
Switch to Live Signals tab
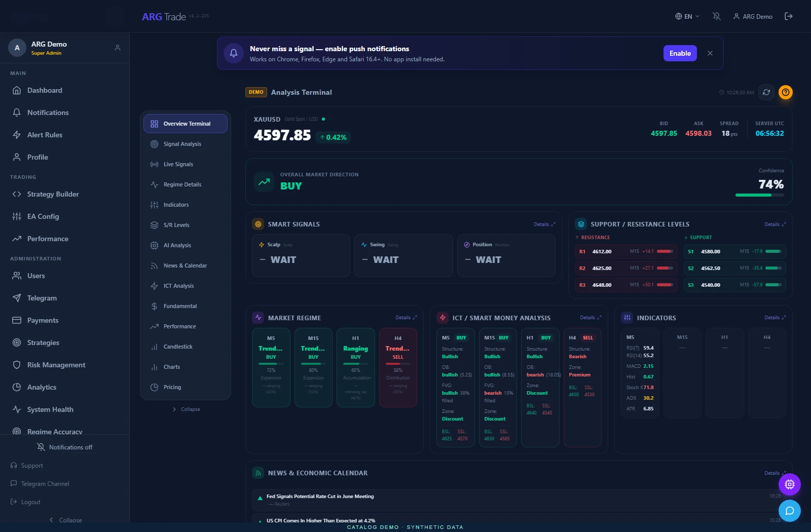(186, 164)
